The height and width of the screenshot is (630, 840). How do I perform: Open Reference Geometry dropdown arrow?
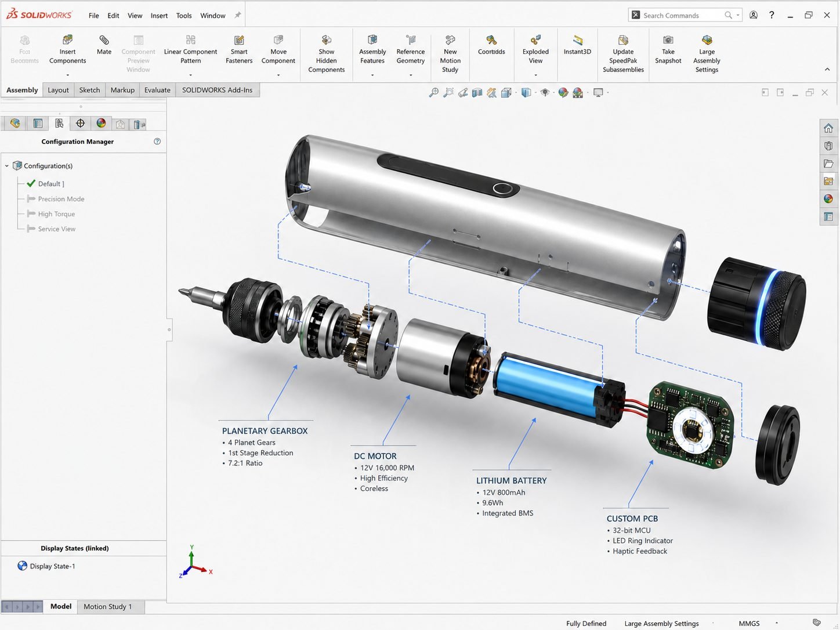tap(411, 75)
